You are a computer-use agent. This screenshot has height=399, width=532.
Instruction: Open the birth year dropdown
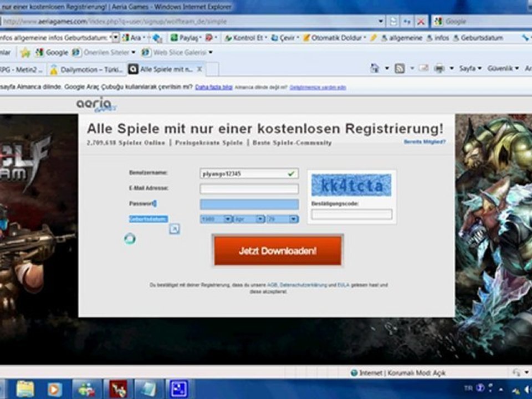point(216,219)
